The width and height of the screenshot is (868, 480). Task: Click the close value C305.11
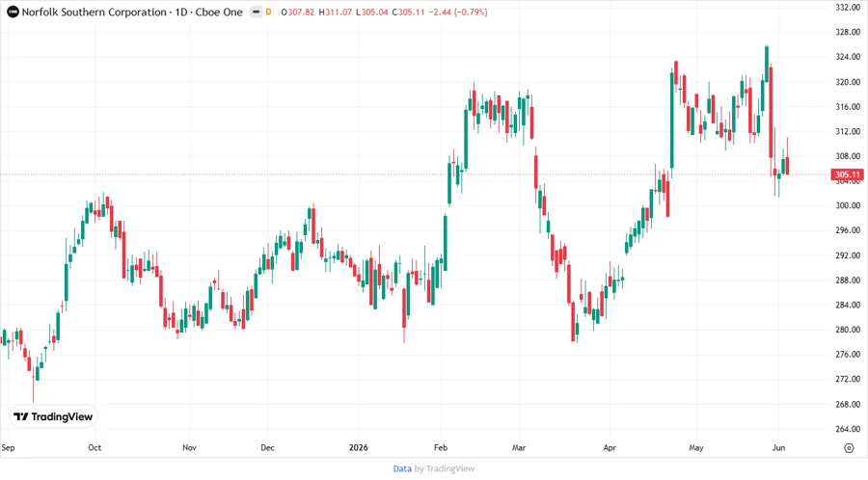pos(408,13)
